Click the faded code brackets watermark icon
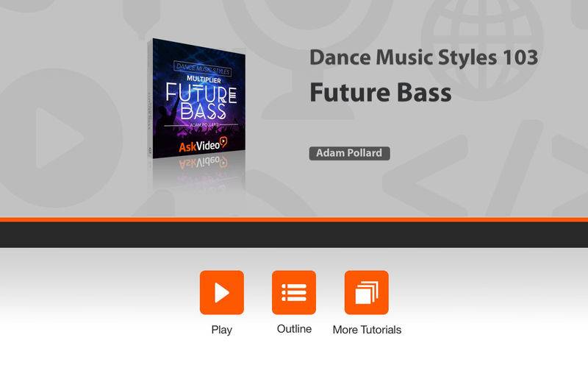 coord(487,169)
